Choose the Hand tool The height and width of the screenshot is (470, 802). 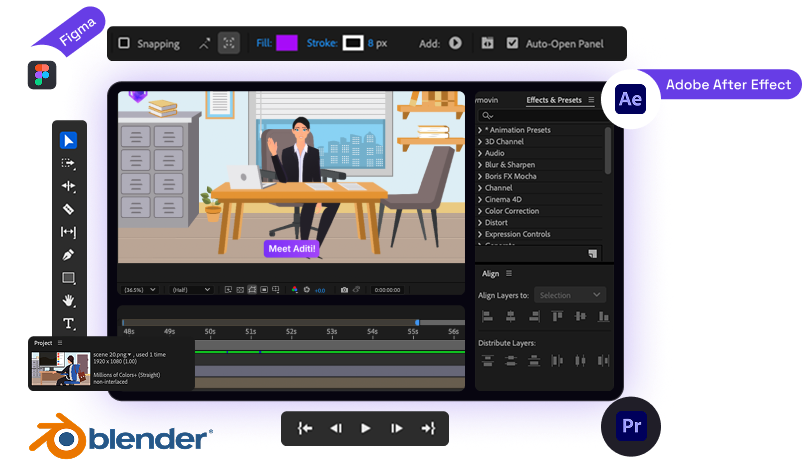[x=69, y=301]
